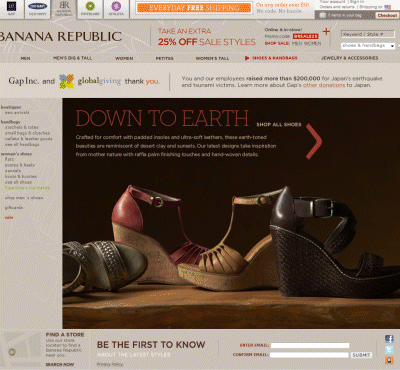
Task: Click the Everyday Free Shipping banner
Action: tap(194, 8)
